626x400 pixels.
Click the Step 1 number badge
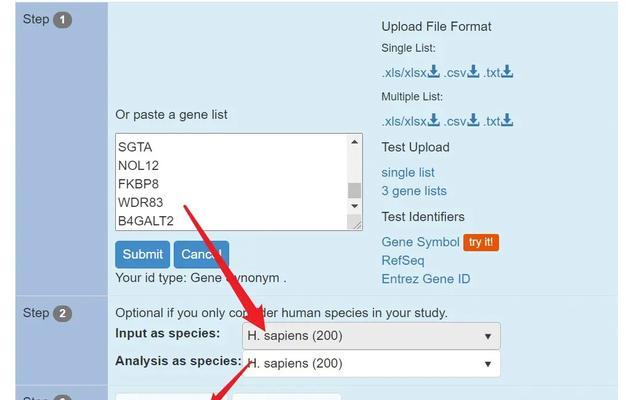pos(62,20)
